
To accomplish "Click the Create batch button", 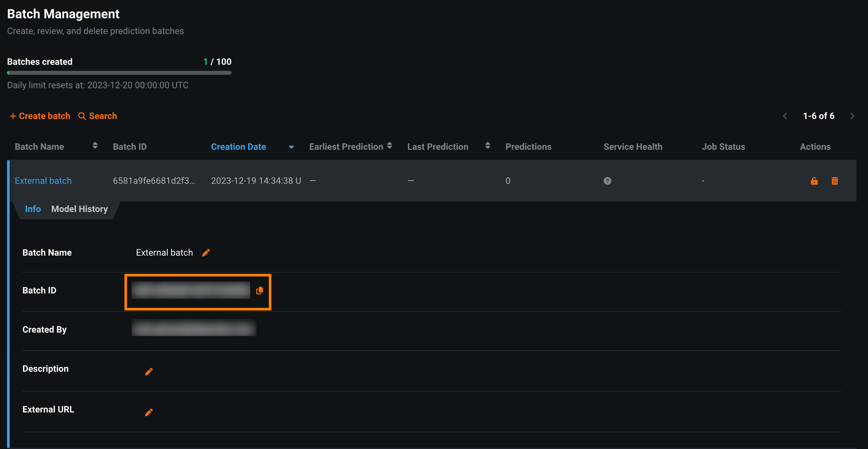I will 40,116.
